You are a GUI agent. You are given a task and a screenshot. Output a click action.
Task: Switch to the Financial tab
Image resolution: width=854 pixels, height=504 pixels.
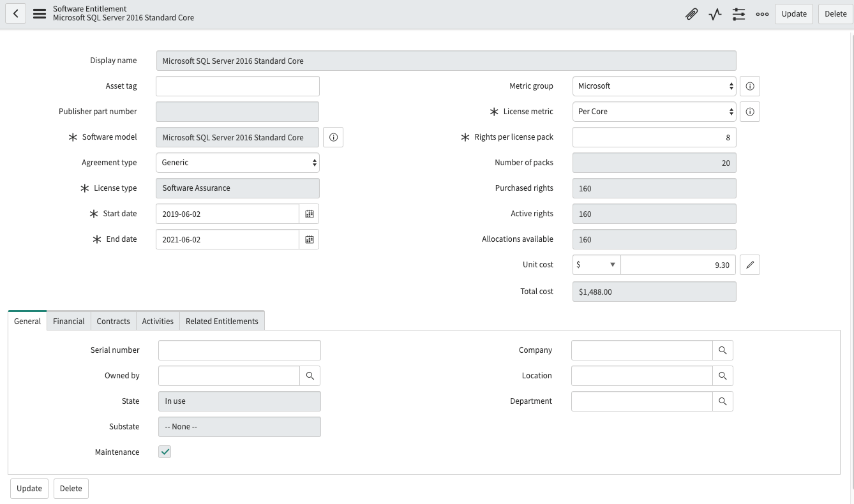(x=69, y=321)
